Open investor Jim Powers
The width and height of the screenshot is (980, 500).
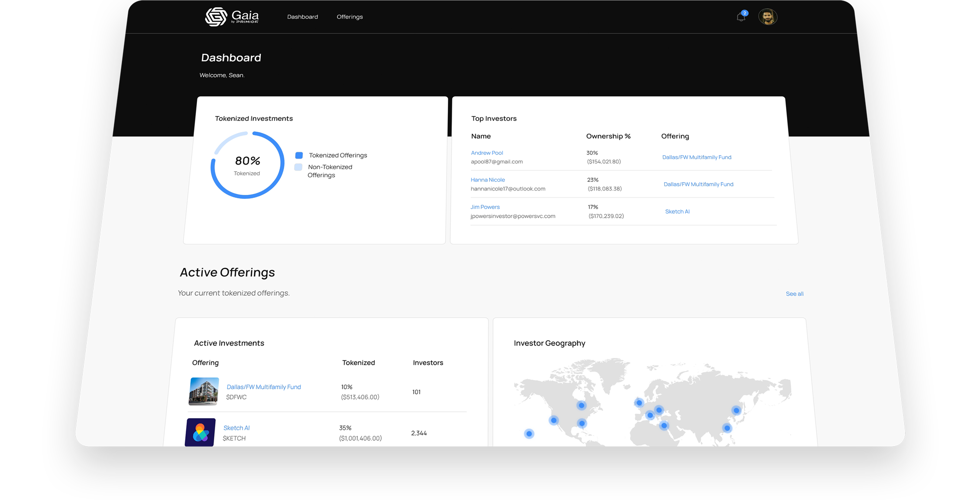pyautogui.click(x=485, y=207)
